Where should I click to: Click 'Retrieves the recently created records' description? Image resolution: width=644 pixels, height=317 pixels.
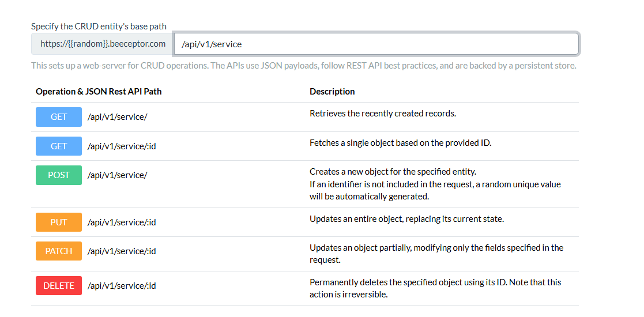point(383,114)
